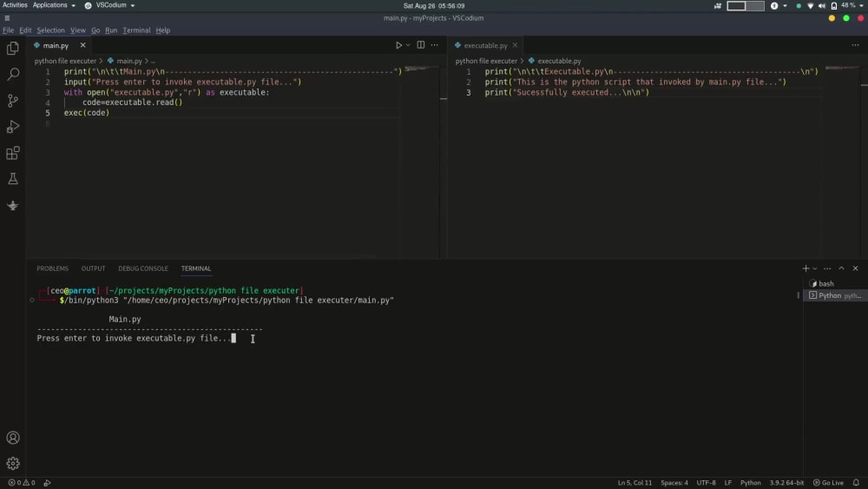Select the bash terminal entry

pyautogui.click(x=834, y=283)
